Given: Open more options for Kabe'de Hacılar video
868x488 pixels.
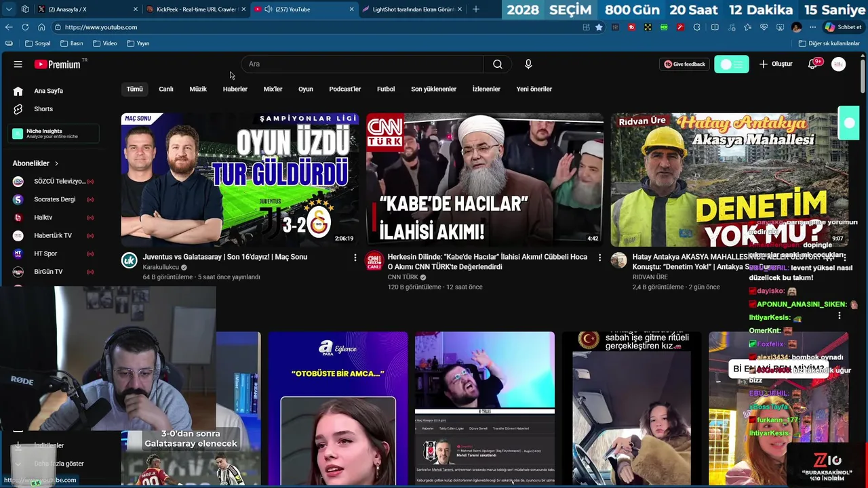Looking at the screenshot, I should (x=599, y=258).
